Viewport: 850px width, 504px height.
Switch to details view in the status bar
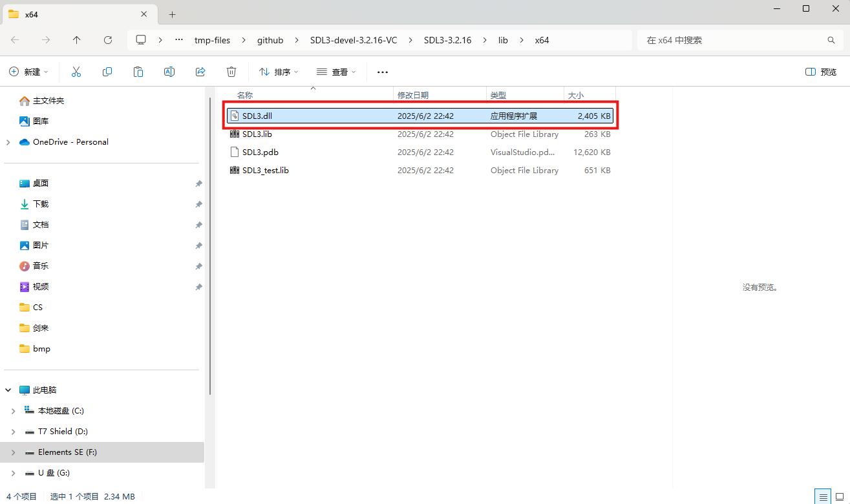point(823,496)
